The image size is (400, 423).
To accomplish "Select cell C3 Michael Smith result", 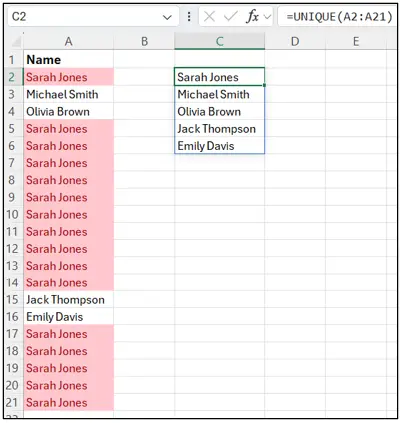I will [x=219, y=94].
